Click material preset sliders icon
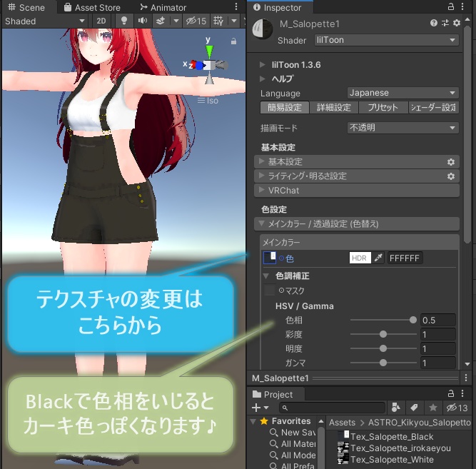476x469 pixels. [445, 23]
